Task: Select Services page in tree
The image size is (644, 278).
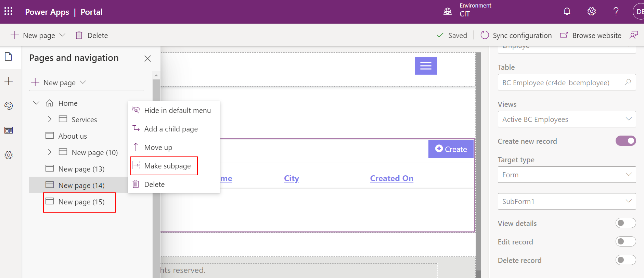Action: click(84, 119)
